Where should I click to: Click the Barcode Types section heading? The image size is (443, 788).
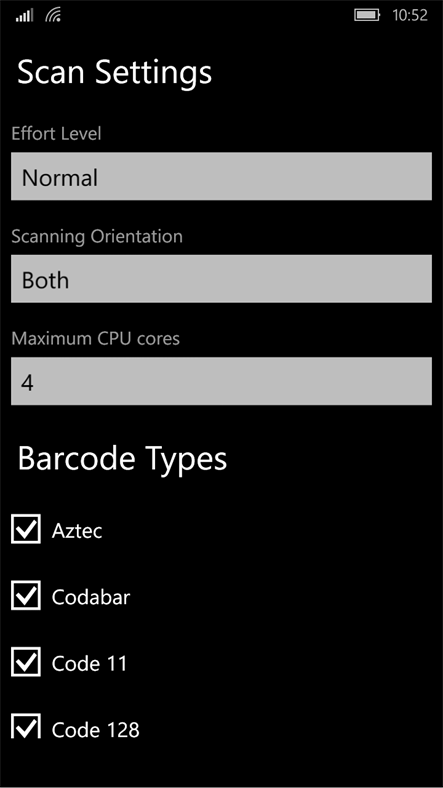coord(122,459)
